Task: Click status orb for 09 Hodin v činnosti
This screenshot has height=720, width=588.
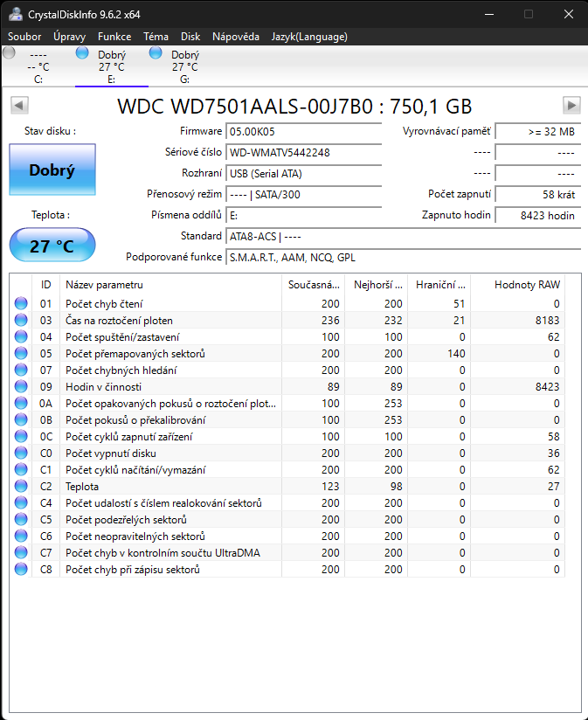Action: point(21,386)
